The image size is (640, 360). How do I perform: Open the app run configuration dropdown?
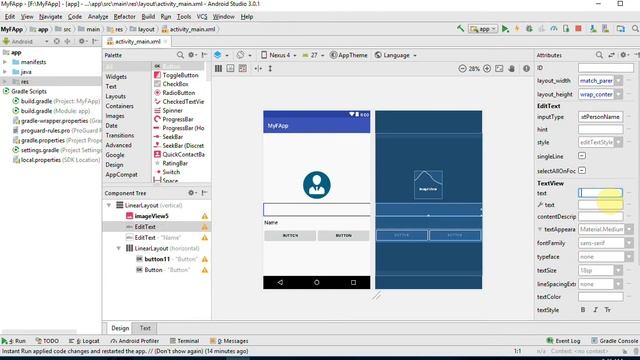point(483,29)
